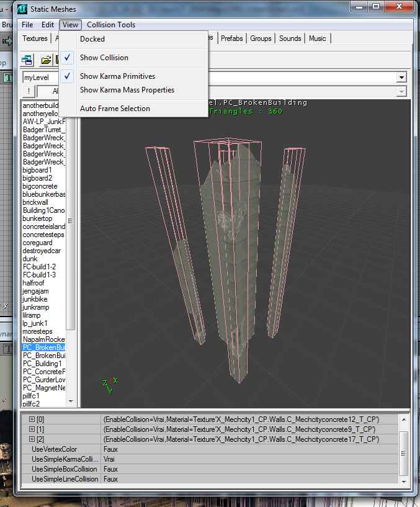The height and width of the screenshot is (507, 420).
Task: Uncheck Show Karma Primitives
Action: pyautogui.click(x=117, y=76)
